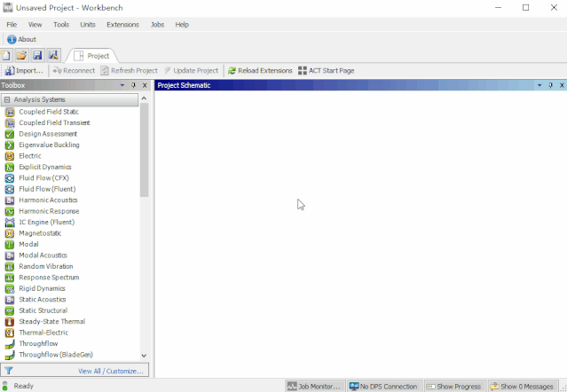Collapse the Analysis Systems group

[x=7, y=99]
